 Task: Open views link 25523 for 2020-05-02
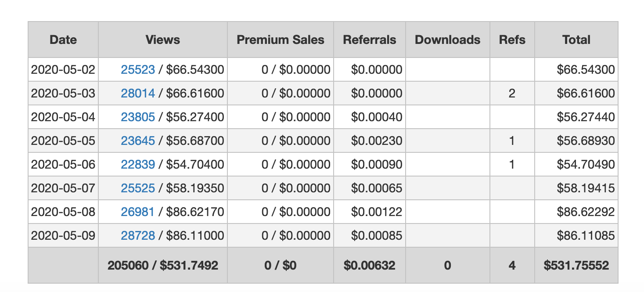[x=138, y=70]
